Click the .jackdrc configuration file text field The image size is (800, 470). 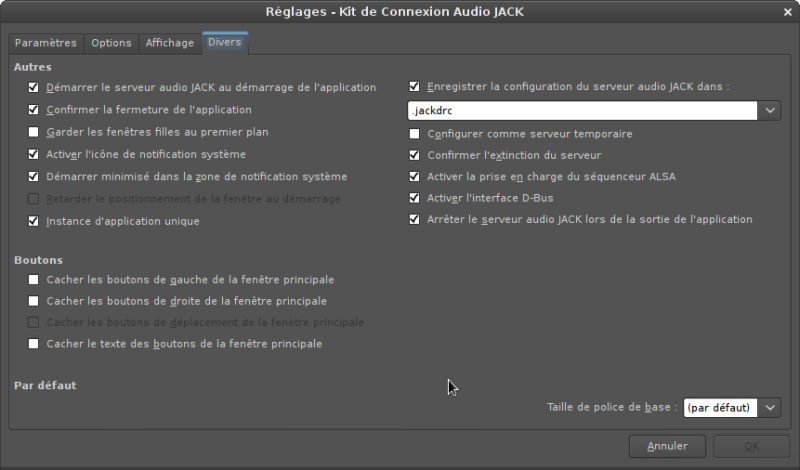point(582,111)
